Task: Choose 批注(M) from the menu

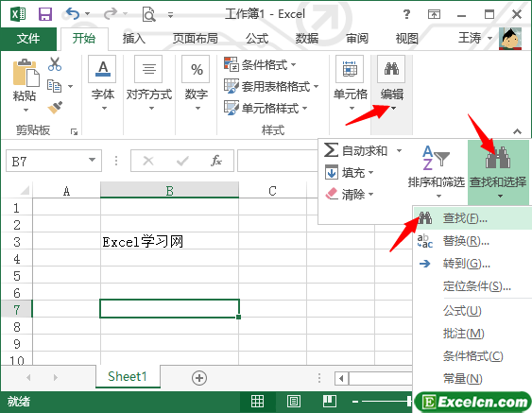Action: pos(472,334)
